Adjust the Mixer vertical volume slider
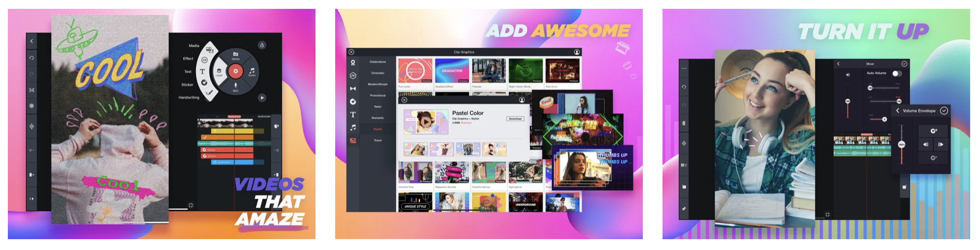This screenshot has width=980, height=250. [x=847, y=101]
